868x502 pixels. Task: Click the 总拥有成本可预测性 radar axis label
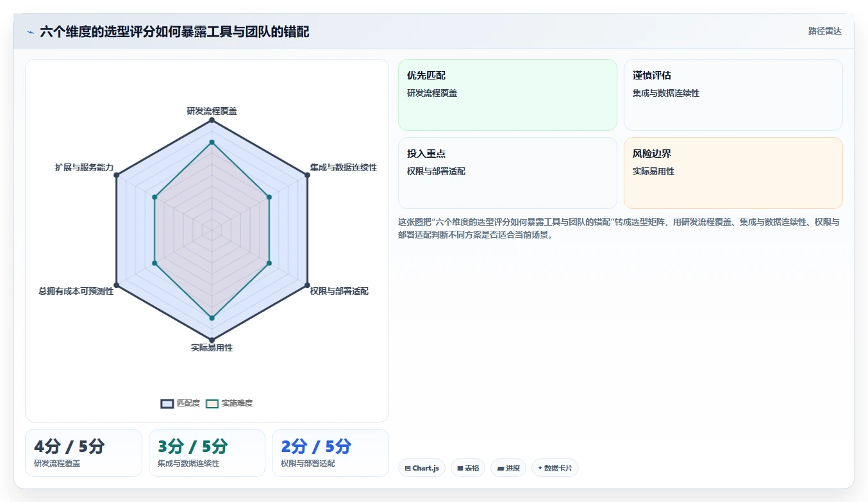tap(76, 291)
